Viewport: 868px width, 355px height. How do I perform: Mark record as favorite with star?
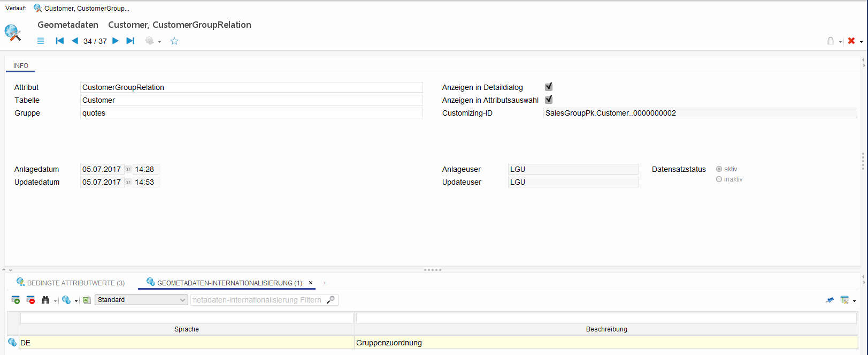point(174,41)
